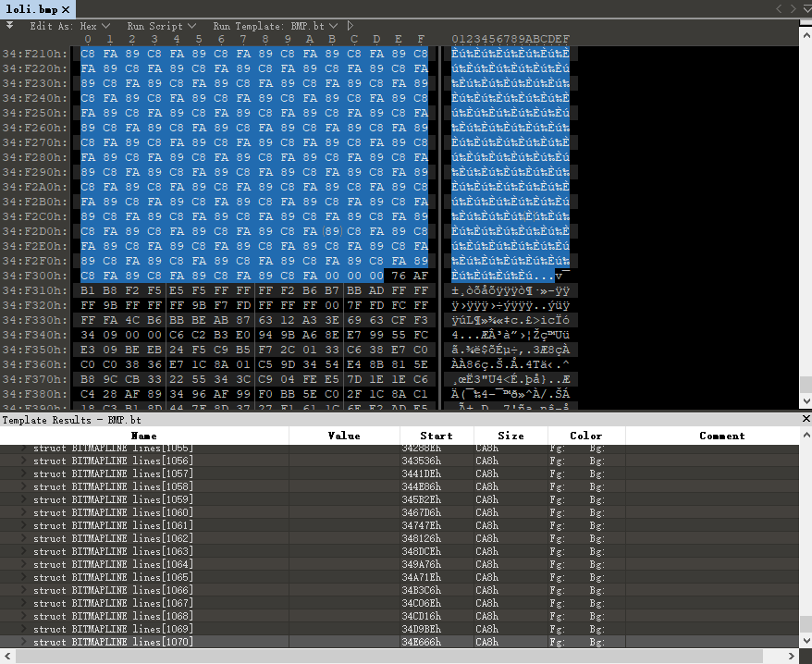
Task: Close the Template Results panel
Action: 804,419
